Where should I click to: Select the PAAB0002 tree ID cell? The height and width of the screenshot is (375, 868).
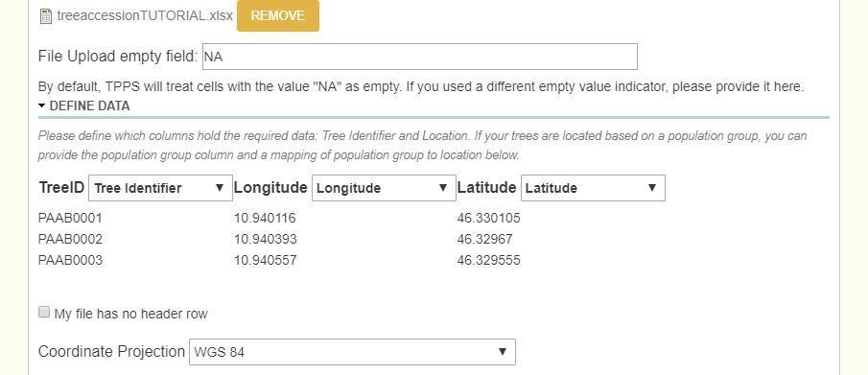70,240
